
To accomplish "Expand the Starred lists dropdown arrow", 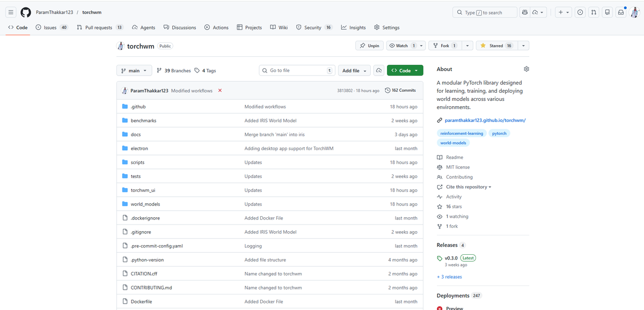I will [523, 46].
